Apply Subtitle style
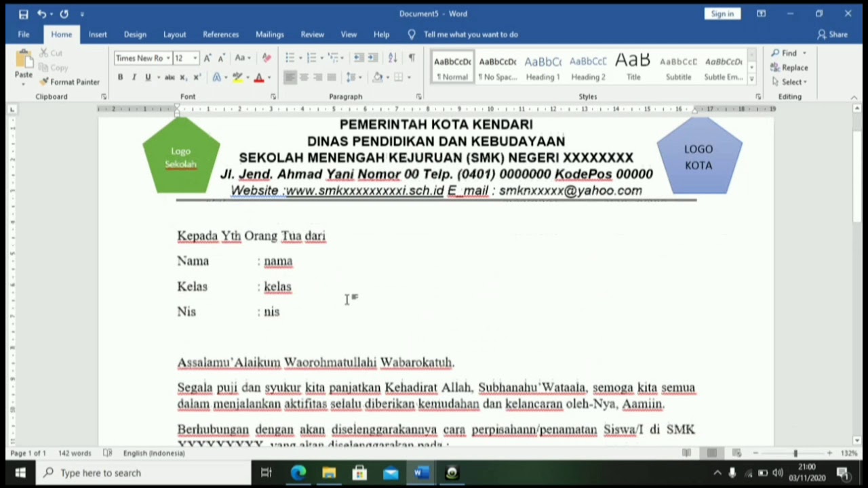The image size is (868, 488). (678, 68)
